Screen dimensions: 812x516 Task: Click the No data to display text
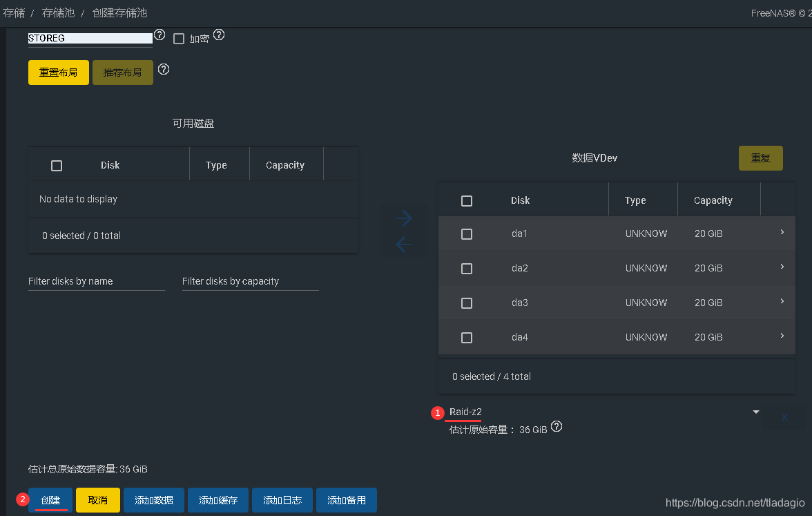point(78,199)
